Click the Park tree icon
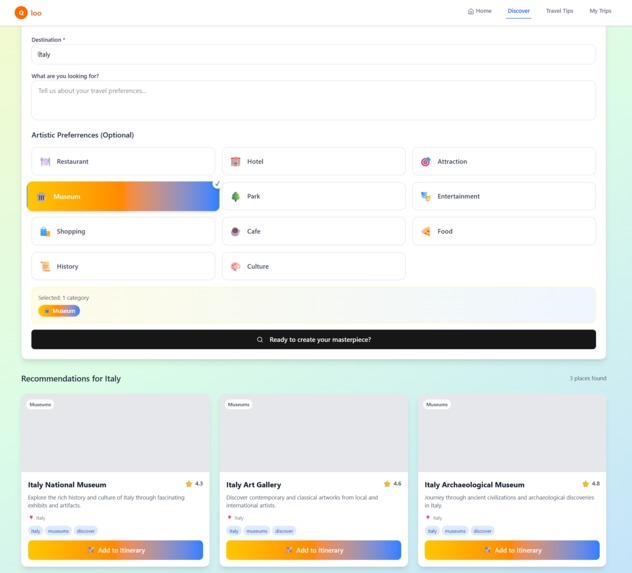The width and height of the screenshot is (632, 573). click(x=235, y=197)
